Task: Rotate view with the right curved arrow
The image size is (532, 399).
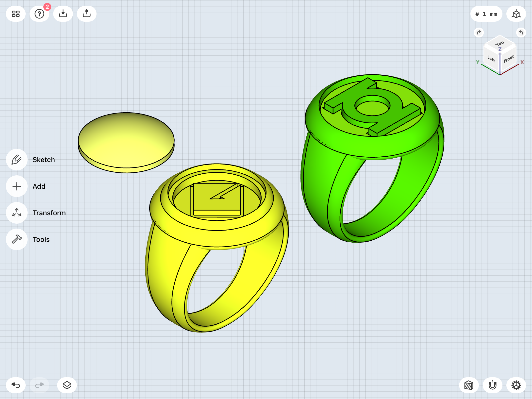Action: coord(521,33)
